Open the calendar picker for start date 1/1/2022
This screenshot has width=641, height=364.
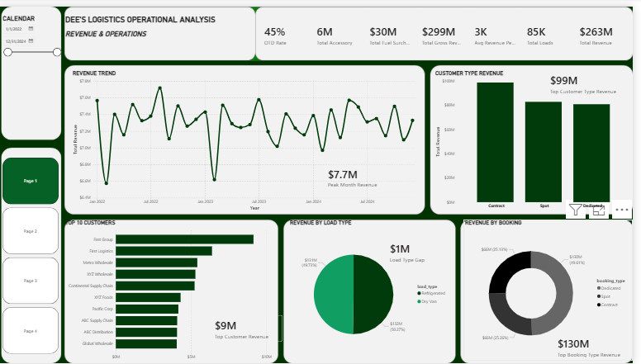pos(31,29)
